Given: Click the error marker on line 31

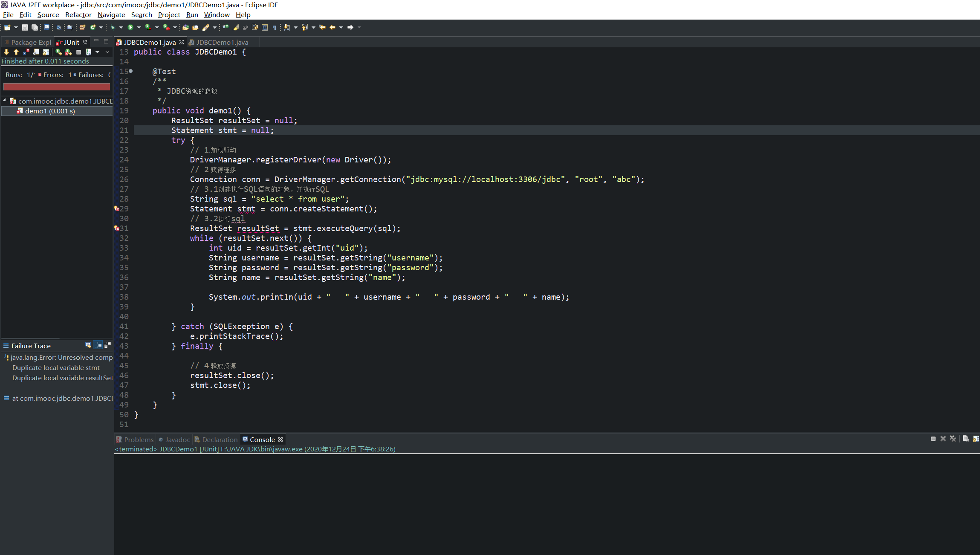Looking at the screenshot, I should pos(117,228).
